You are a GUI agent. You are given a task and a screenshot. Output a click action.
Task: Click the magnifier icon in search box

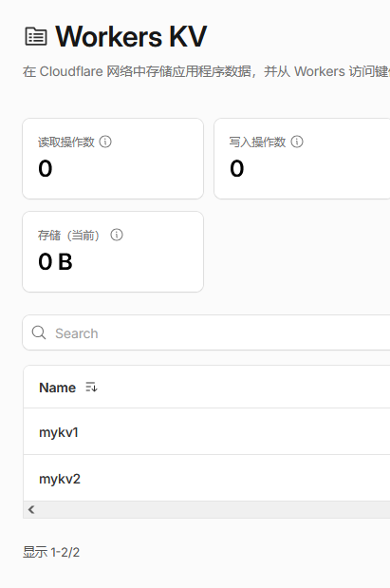39,332
